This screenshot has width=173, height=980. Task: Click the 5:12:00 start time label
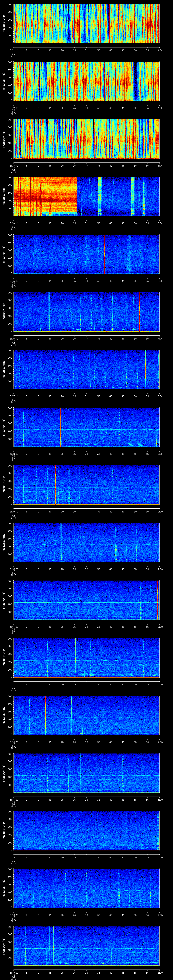click(x=14, y=684)
